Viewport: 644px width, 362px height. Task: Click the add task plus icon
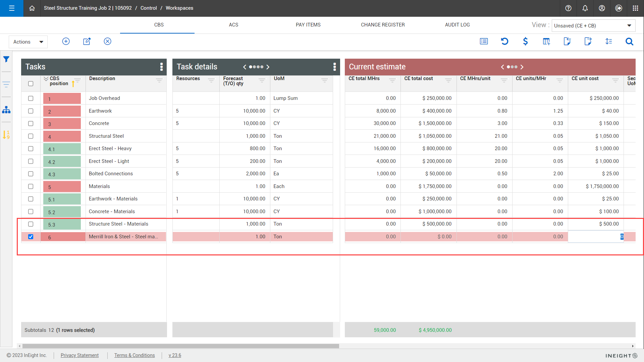[66, 41]
